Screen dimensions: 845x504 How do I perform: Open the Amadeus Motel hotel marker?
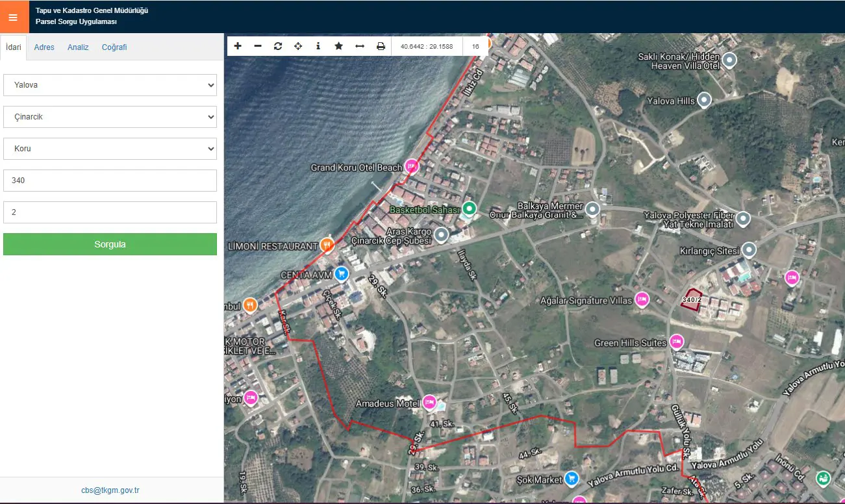[429, 403]
